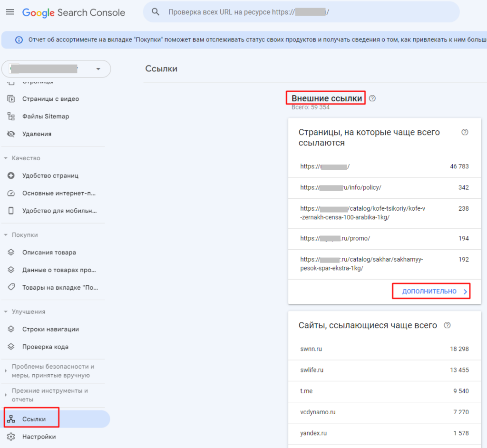Screen dimensions: 487x448
Task: Click the 18 298 link count
Action: point(459,349)
